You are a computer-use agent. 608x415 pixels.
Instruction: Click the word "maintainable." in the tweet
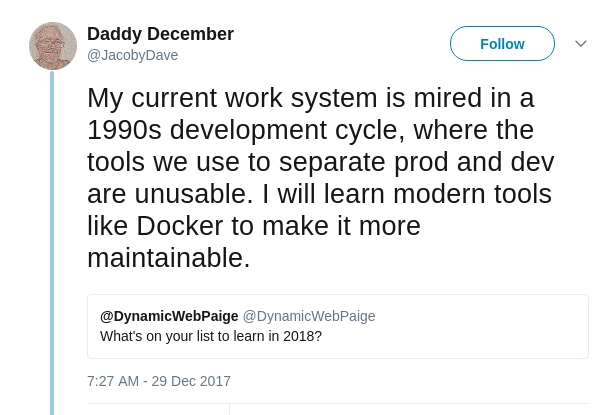pos(168,257)
